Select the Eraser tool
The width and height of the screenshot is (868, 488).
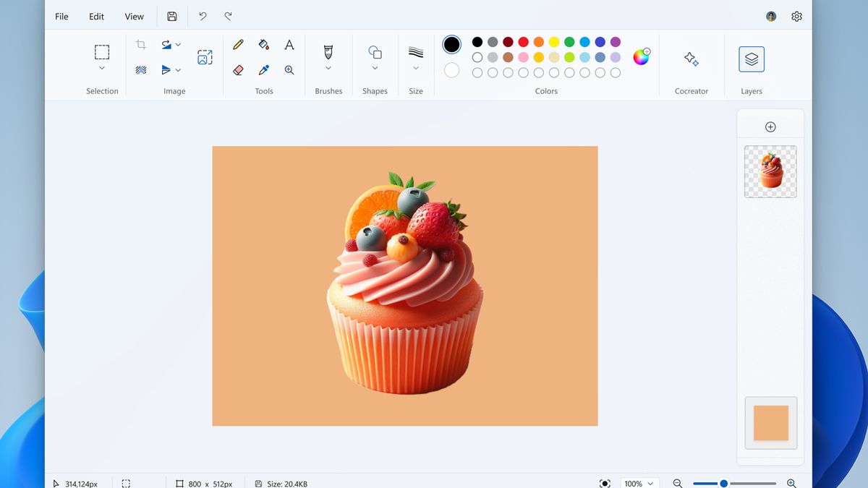[238, 70]
